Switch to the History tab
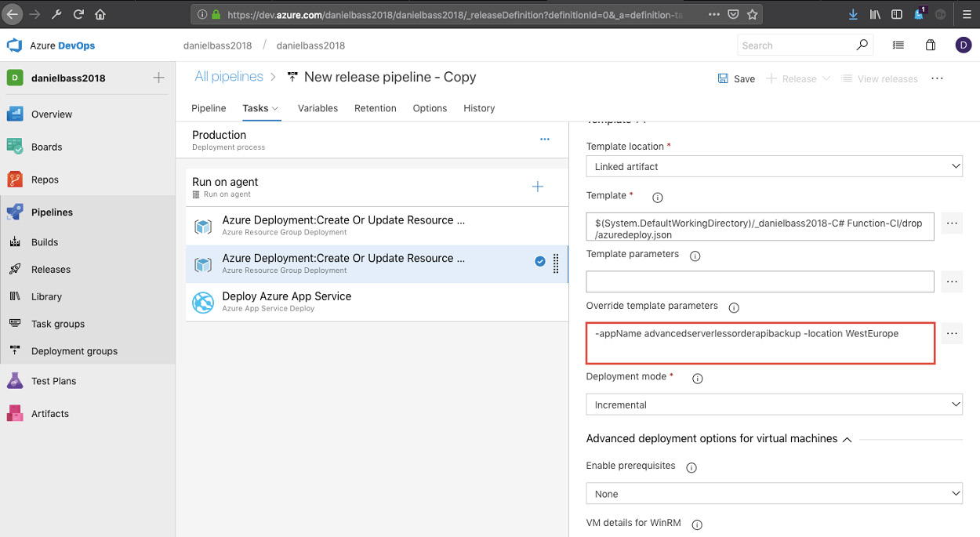This screenshot has height=537, width=980. point(479,108)
